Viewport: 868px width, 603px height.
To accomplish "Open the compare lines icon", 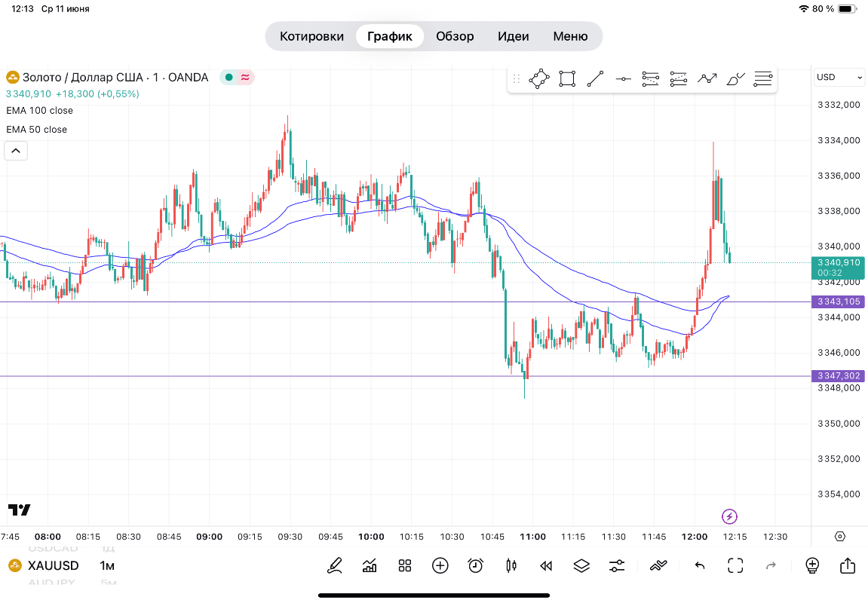I will 658,565.
